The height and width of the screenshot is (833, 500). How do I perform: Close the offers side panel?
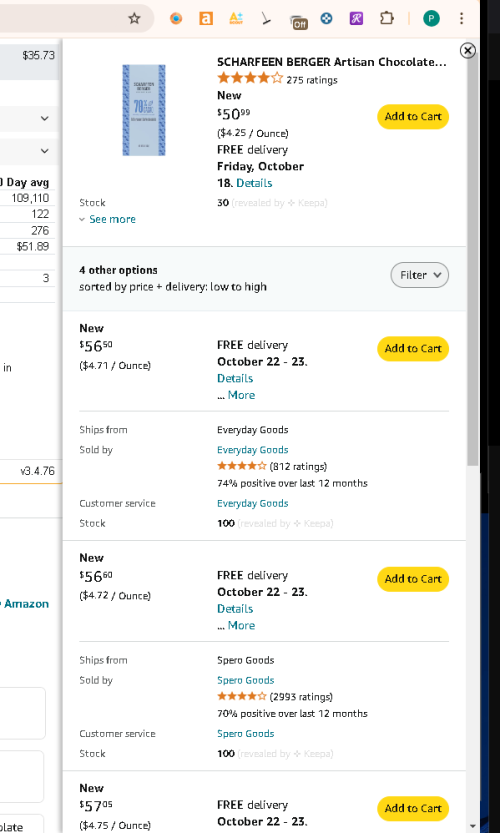467,50
